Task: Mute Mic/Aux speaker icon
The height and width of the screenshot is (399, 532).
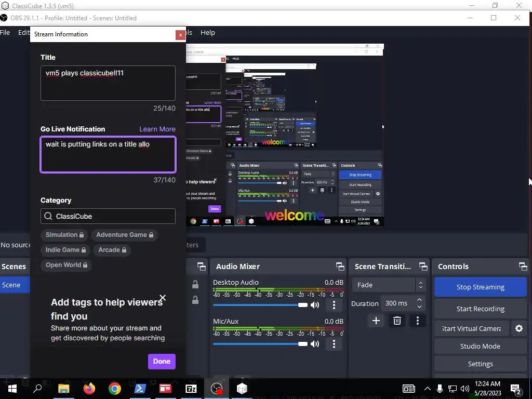Action: tap(315, 344)
